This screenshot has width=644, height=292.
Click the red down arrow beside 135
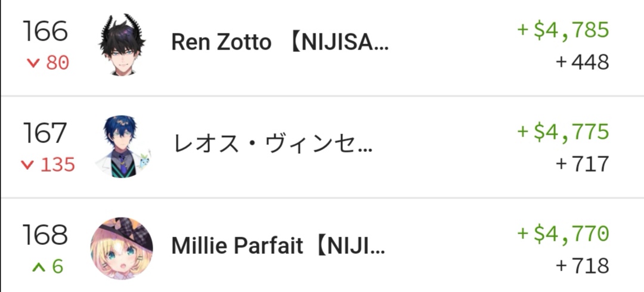[27, 165]
